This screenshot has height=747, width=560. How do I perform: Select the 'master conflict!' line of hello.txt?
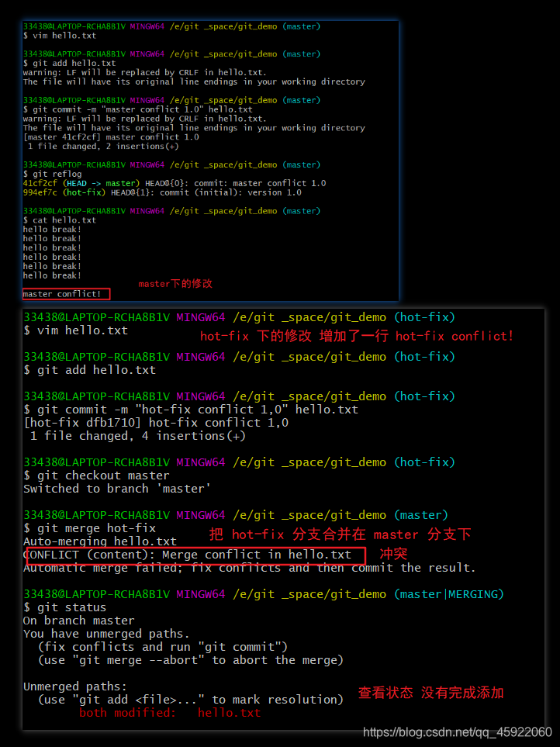[62, 294]
